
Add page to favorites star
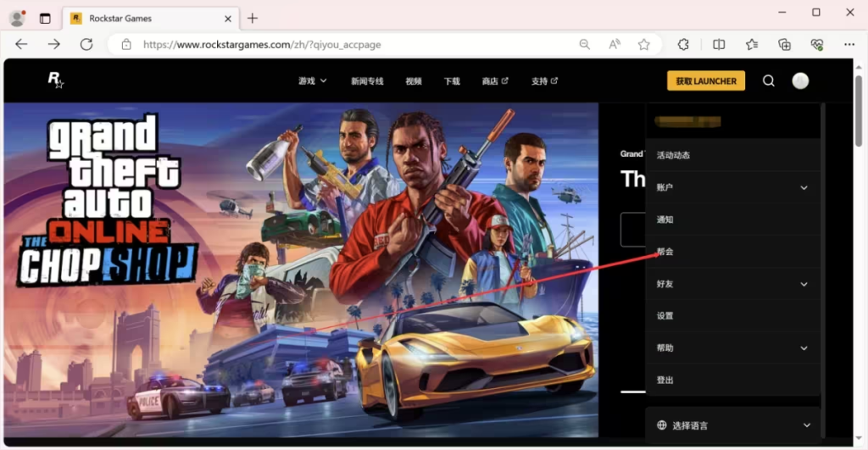coord(643,44)
